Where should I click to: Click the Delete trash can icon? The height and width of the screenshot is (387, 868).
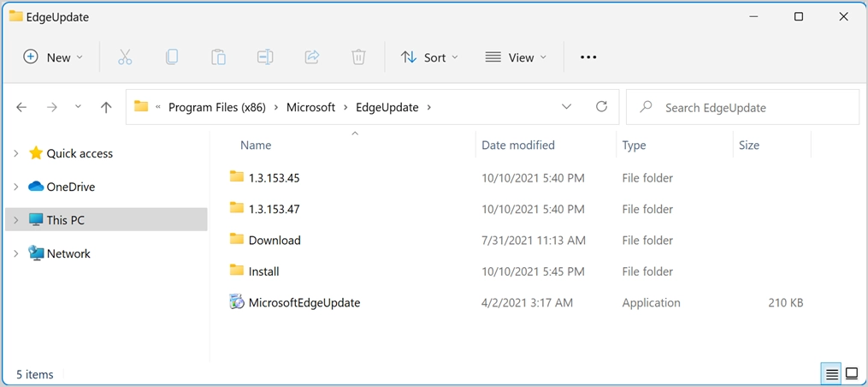coord(358,57)
